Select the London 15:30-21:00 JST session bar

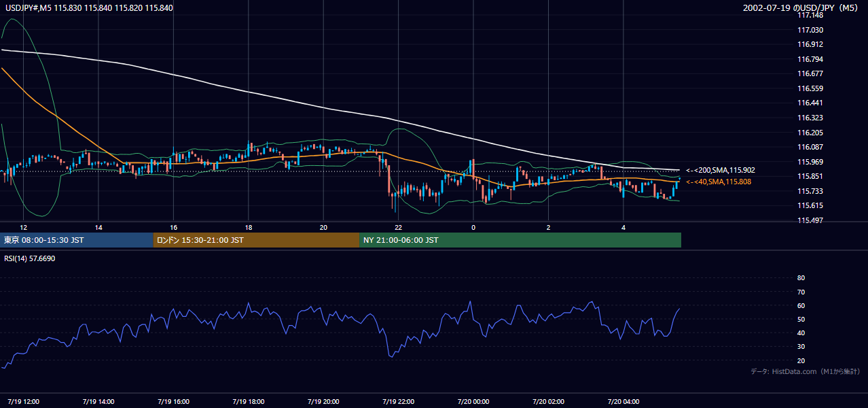click(256, 240)
